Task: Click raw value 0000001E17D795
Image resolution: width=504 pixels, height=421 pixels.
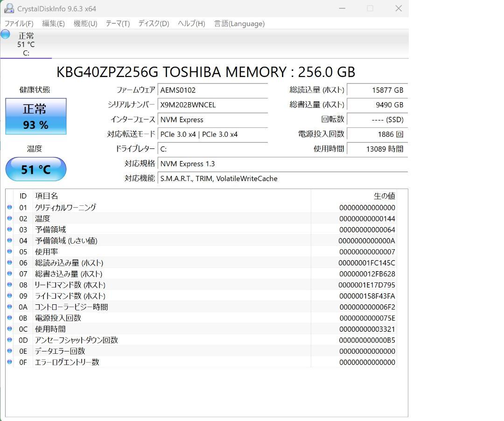Action: coord(367,285)
